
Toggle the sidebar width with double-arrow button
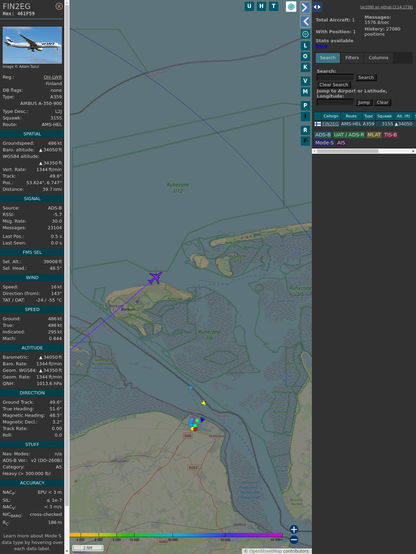(x=317, y=7)
